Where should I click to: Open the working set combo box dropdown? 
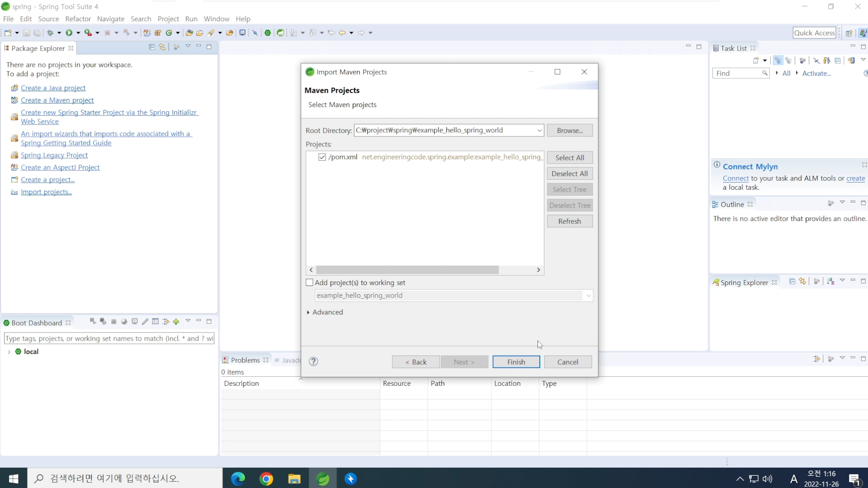[x=588, y=296]
